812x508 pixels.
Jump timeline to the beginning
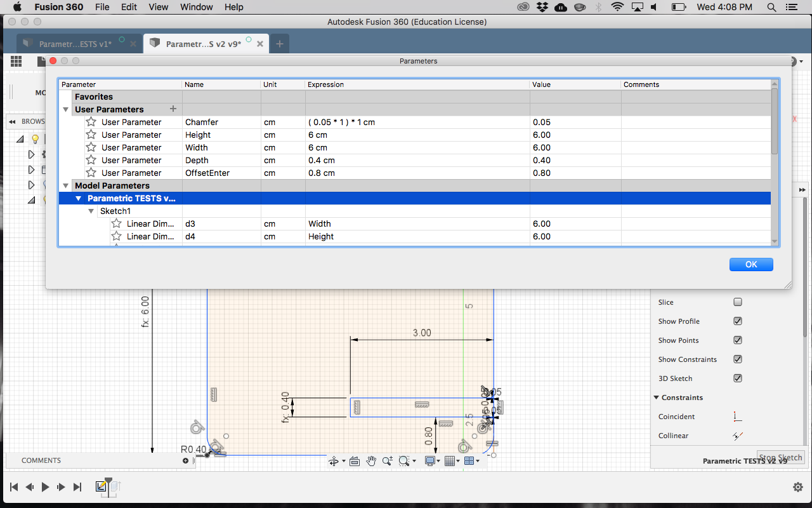click(x=13, y=487)
